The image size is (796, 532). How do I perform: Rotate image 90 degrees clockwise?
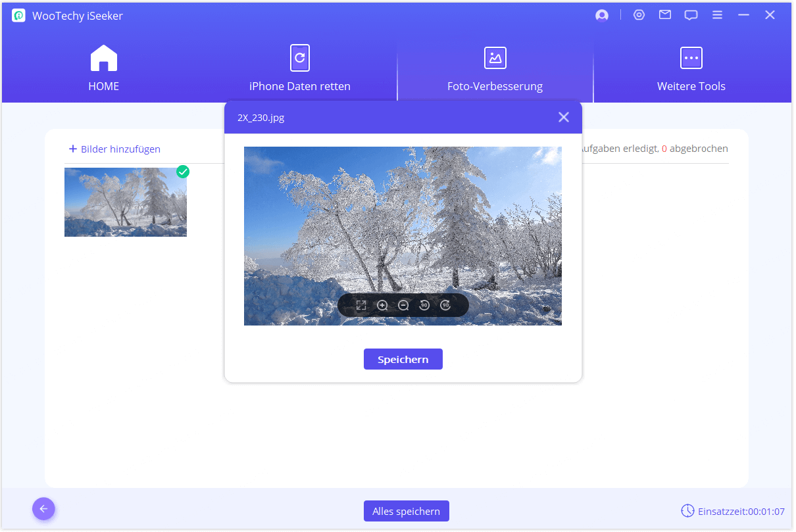445,305
